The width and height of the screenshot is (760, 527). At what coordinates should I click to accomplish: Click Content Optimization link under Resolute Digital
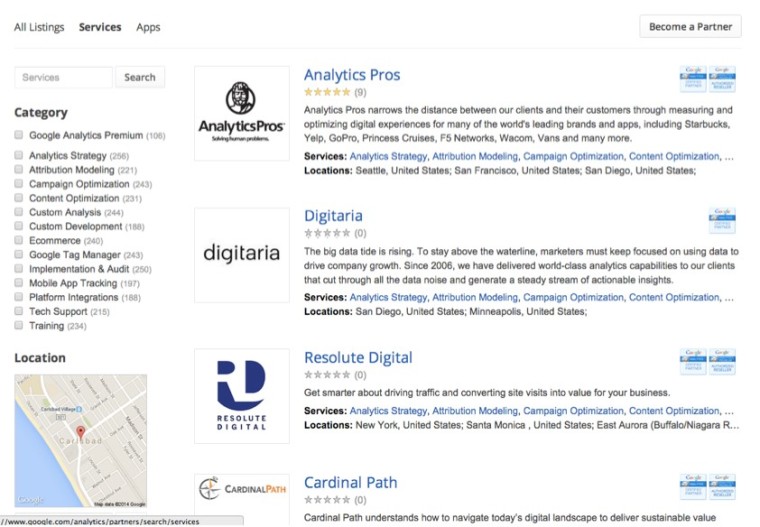pos(674,411)
